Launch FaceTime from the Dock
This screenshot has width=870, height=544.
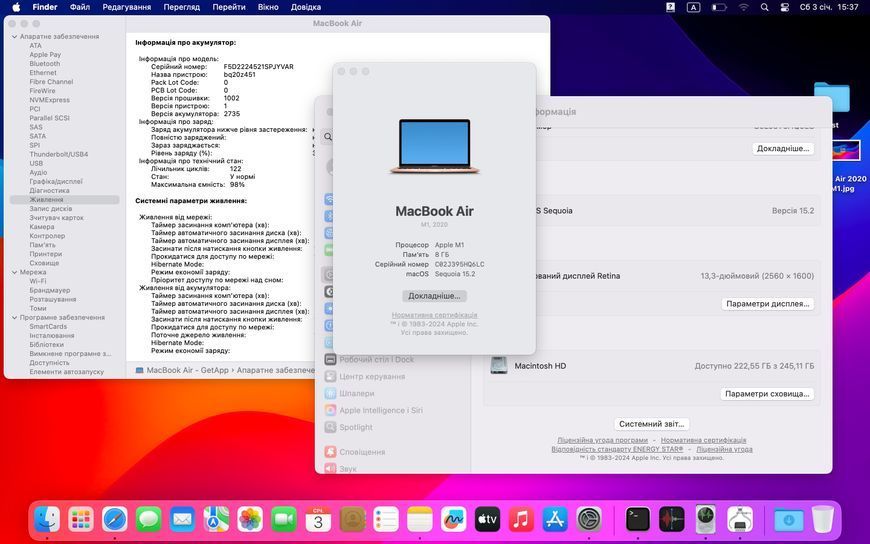pos(284,520)
